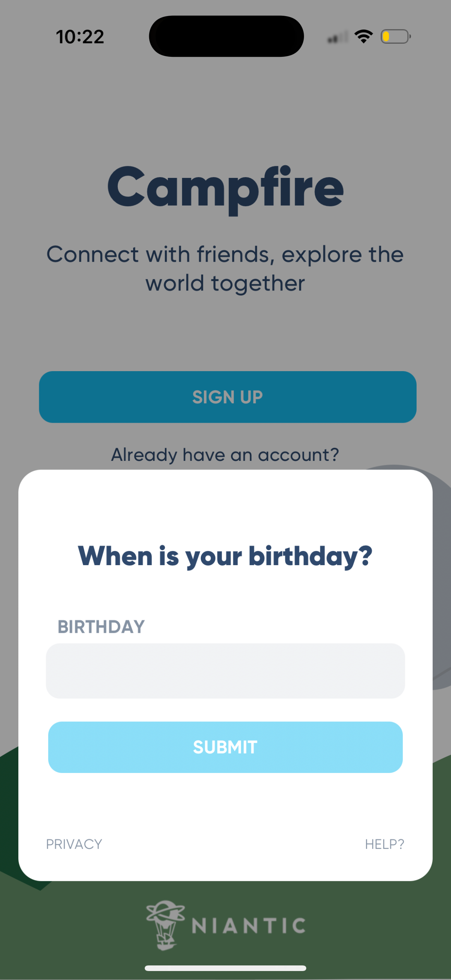Tap the battery indicator icon

(395, 37)
